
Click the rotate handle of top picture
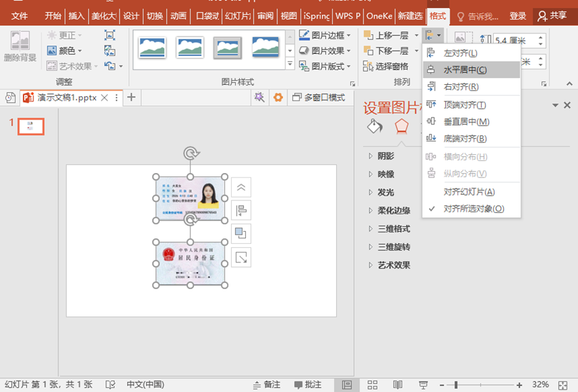(191, 153)
